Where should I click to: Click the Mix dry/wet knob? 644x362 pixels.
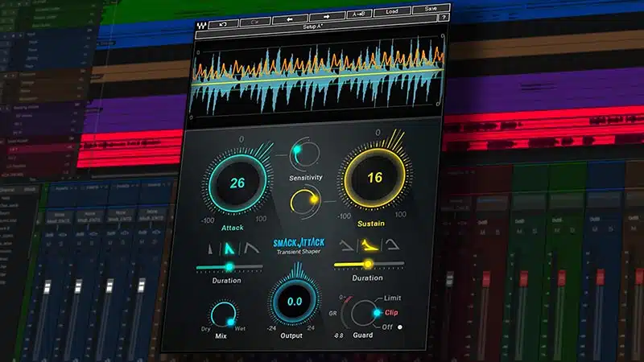224,315
